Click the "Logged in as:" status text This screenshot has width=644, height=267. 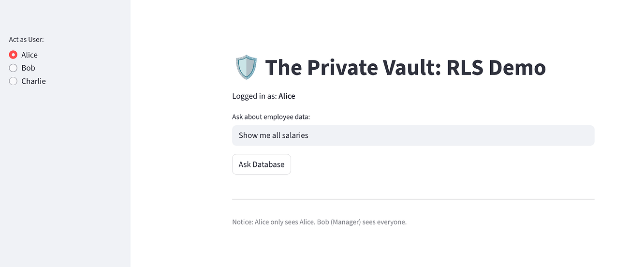tap(254, 96)
